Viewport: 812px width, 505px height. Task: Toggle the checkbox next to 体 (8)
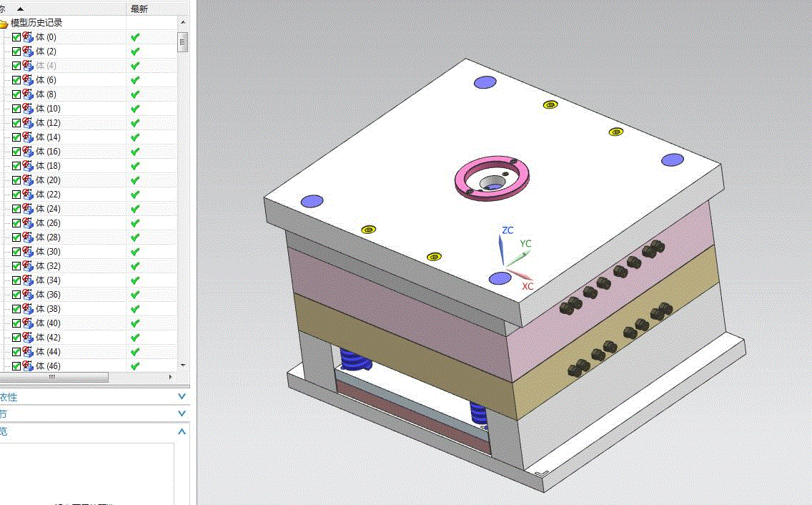[x=16, y=94]
